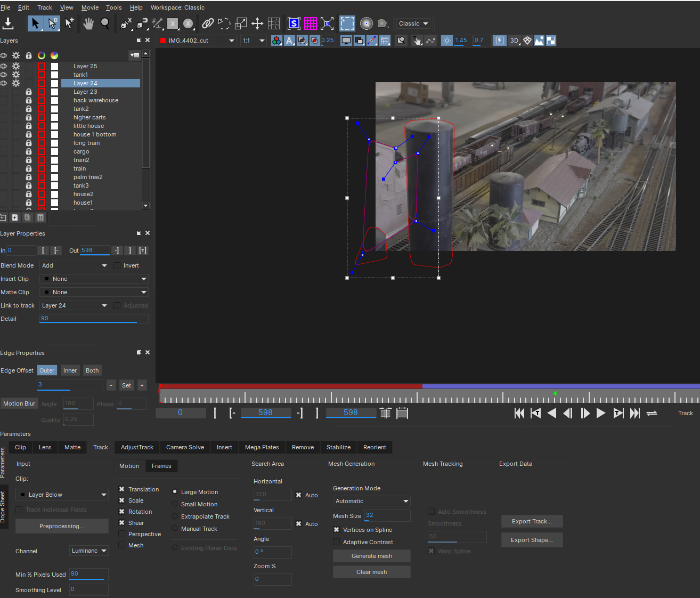Screen dimensions: 700x598
Task: Select the Small Motion radio button
Action: (x=175, y=504)
